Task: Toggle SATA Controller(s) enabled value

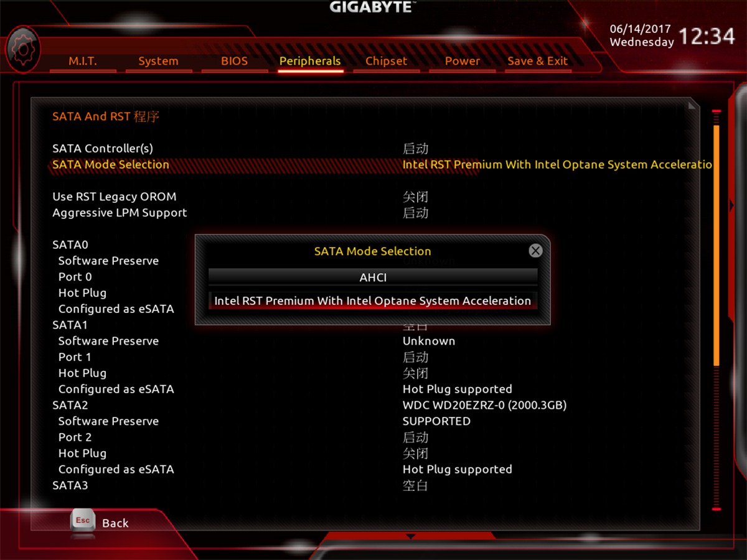Action: [415, 149]
